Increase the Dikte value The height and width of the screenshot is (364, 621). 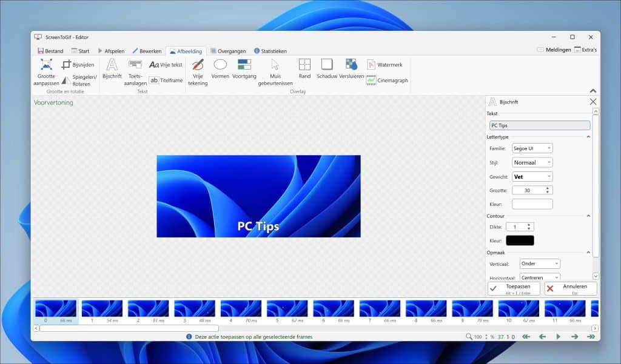tap(529, 225)
